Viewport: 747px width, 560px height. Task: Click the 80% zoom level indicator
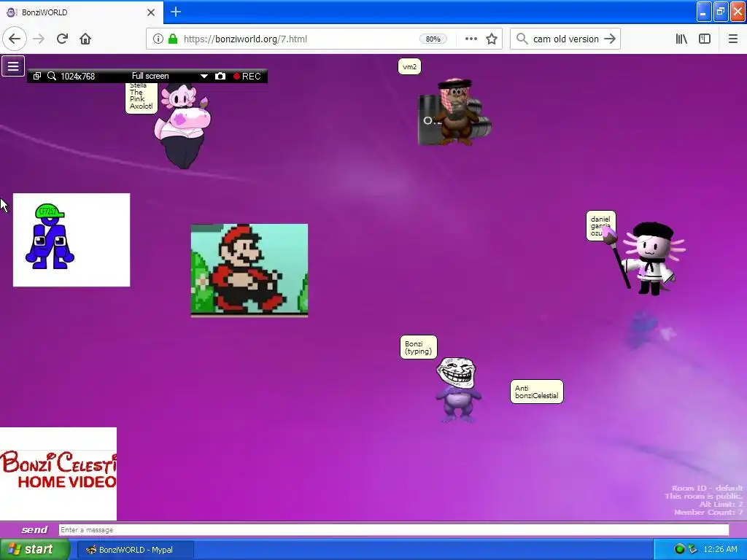coord(433,39)
